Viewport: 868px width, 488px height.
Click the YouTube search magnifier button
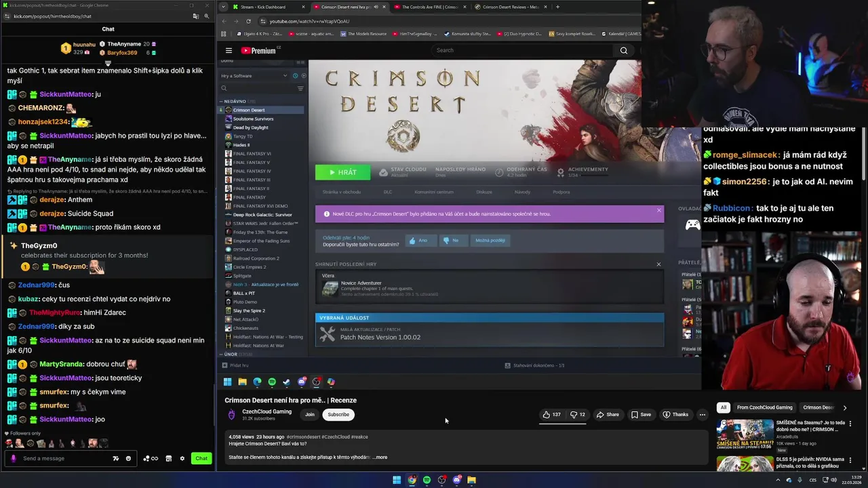pyautogui.click(x=624, y=50)
